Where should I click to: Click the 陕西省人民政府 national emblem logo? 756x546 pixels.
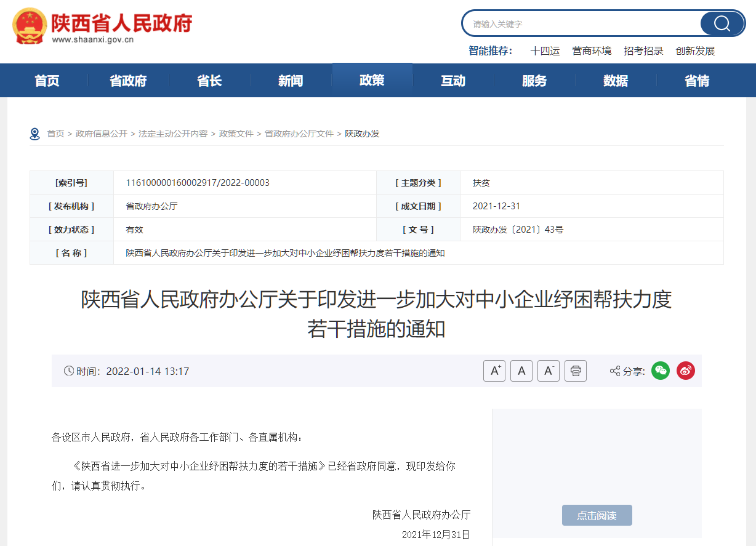pyautogui.click(x=29, y=26)
